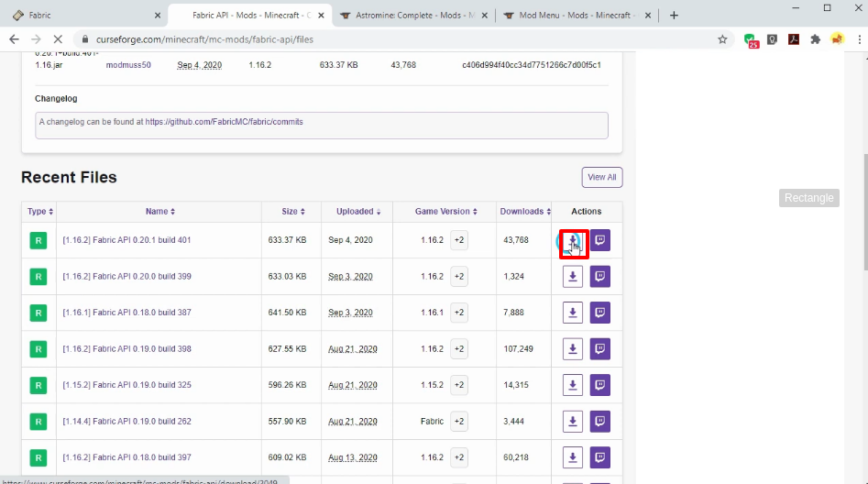
Task: Open the green extension with 25 badge
Action: [751, 39]
